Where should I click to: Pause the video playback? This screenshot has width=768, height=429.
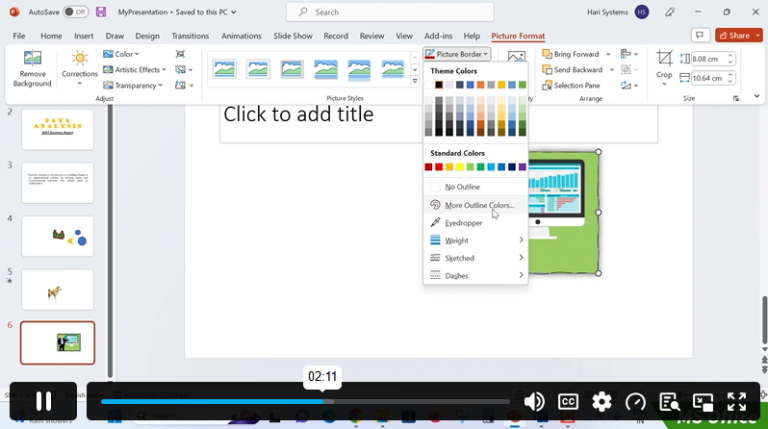pyautogui.click(x=43, y=401)
